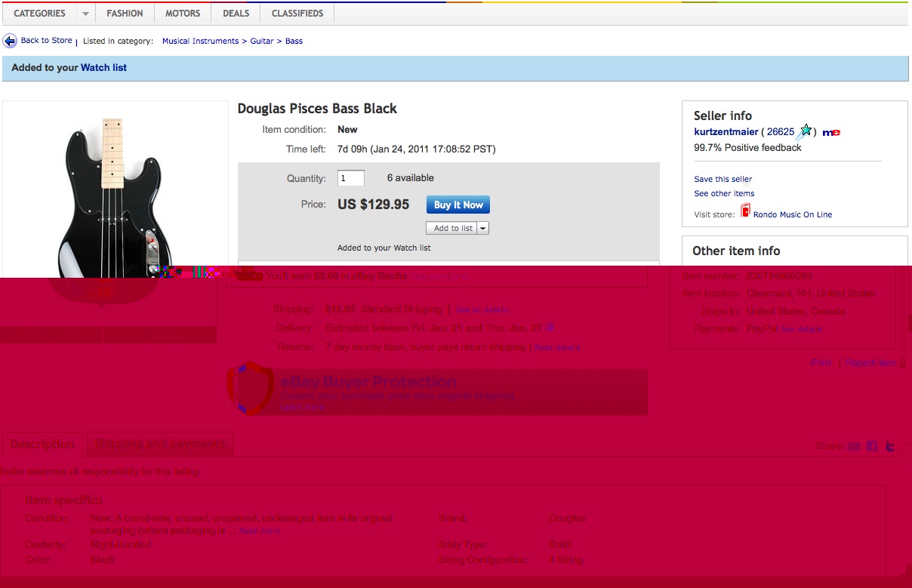This screenshot has height=588, width=912.
Task: Click the red store door icon
Action: [745, 211]
